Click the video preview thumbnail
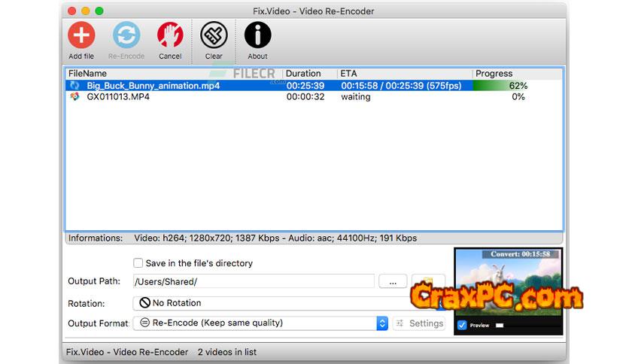629x364 pixels. (x=509, y=283)
